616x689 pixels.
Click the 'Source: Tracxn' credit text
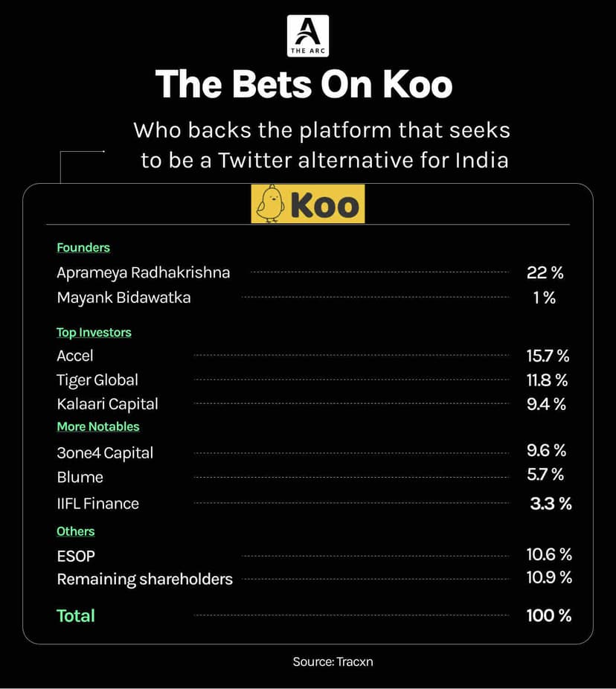333,661
